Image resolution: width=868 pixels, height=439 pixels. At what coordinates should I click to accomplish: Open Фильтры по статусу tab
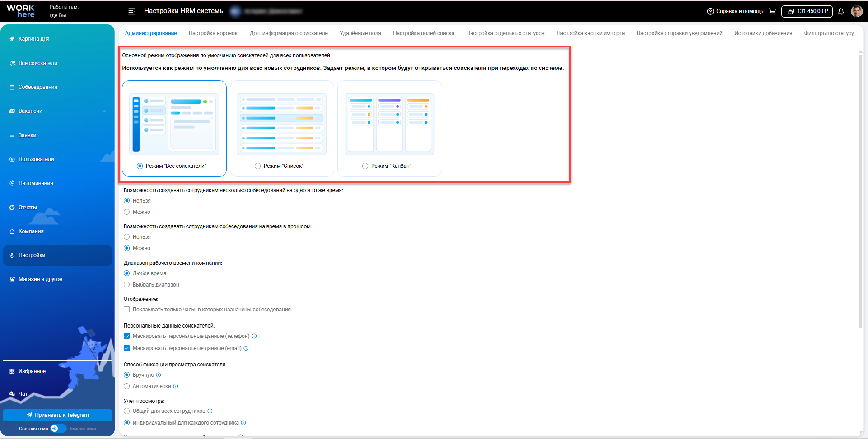[829, 33]
